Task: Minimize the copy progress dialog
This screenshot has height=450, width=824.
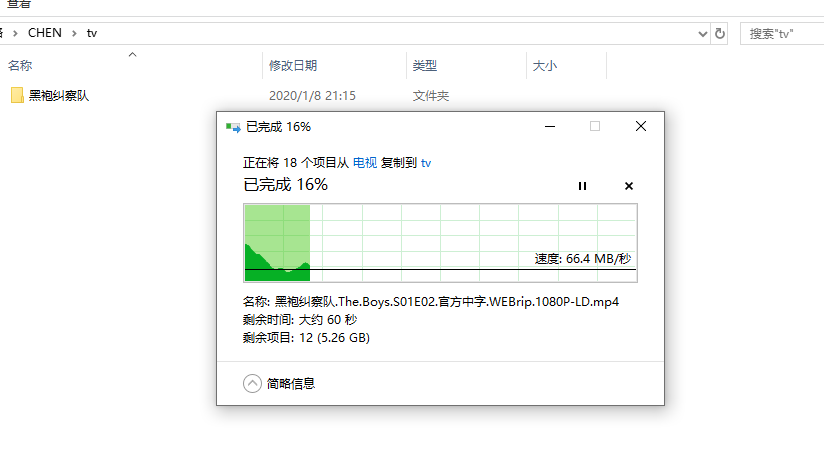Action: (550, 126)
